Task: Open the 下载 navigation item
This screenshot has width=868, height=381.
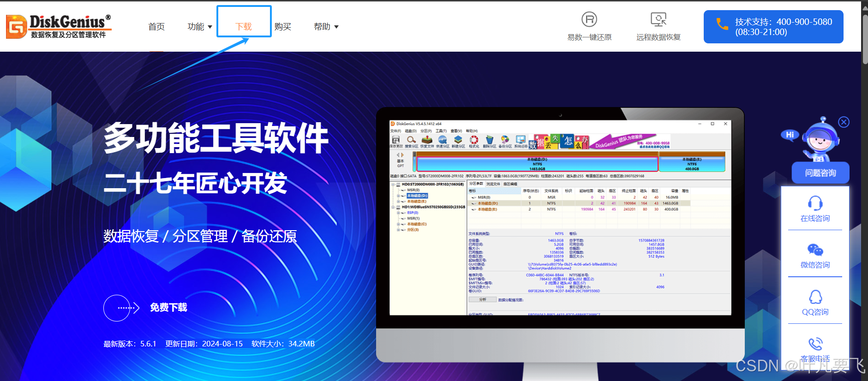Action: pos(244,27)
